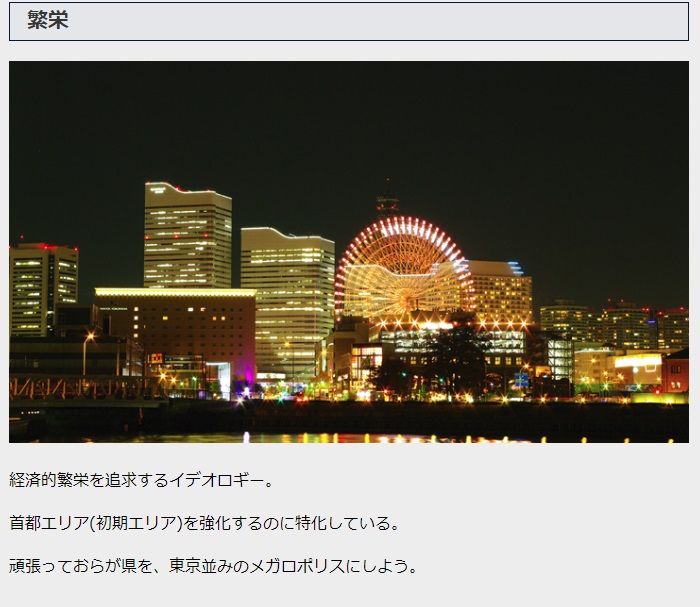Select the text 経済的繁栄を追求するイデオロギー。

click(142, 480)
